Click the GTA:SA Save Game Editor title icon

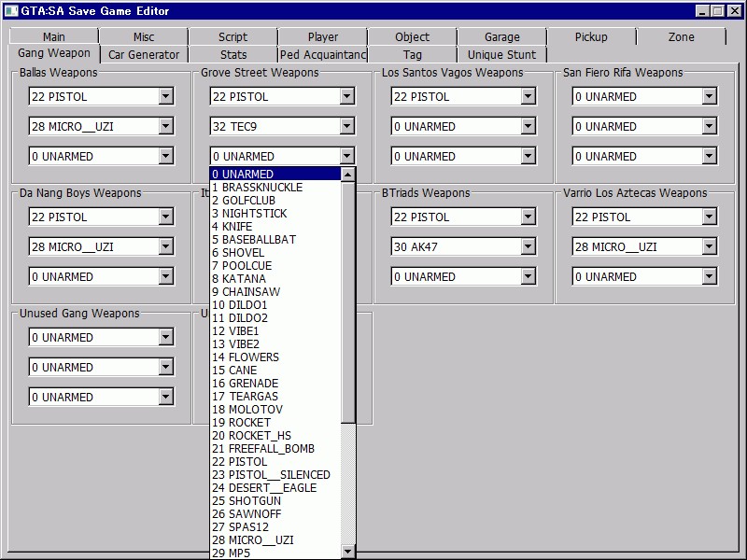10,10
